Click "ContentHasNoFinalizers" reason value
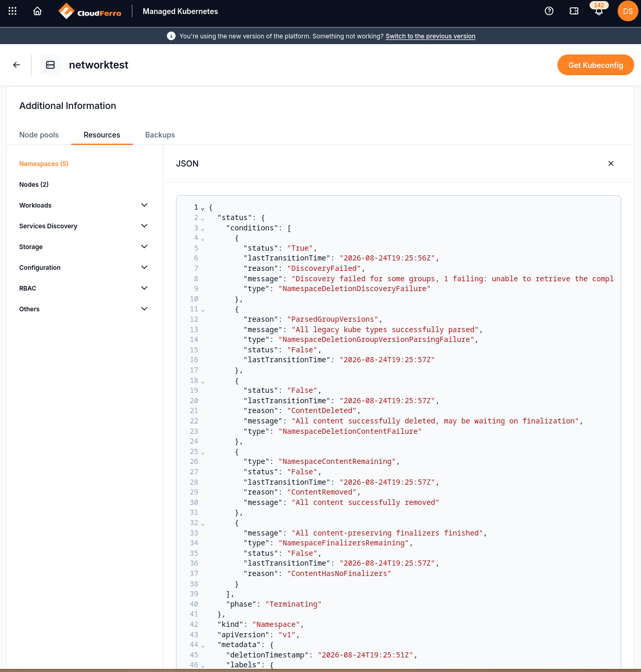This screenshot has height=672, width=641. (x=339, y=573)
